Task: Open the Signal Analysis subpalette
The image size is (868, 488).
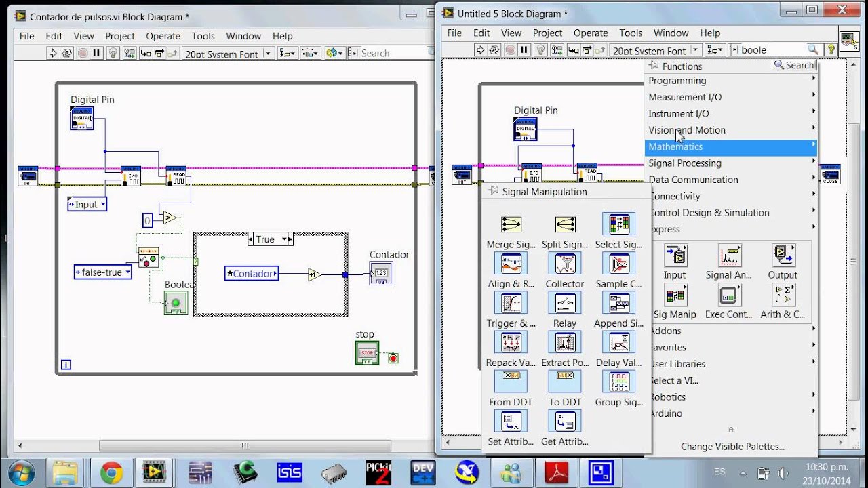Action: [728, 256]
